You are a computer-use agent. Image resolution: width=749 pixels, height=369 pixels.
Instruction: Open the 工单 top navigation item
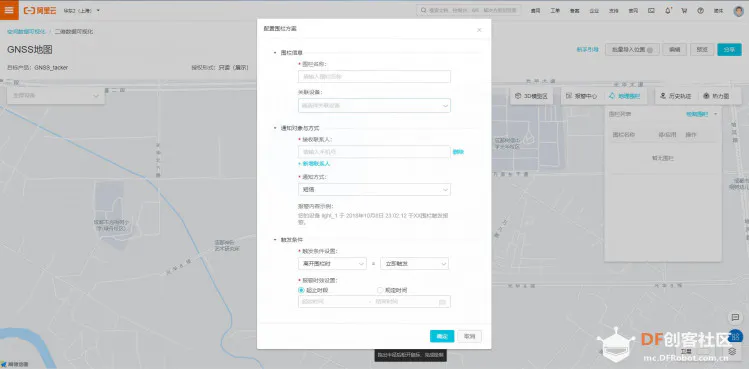coord(555,11)
